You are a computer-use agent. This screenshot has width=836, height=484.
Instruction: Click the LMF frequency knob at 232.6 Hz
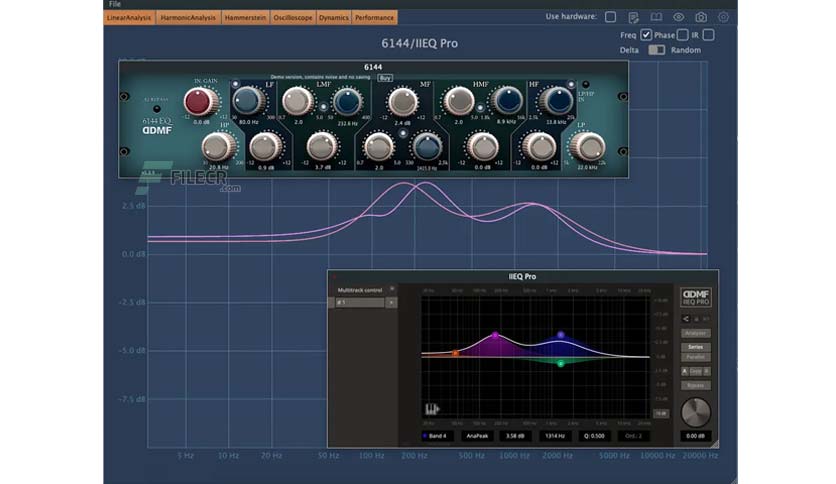tap(347, 101)
